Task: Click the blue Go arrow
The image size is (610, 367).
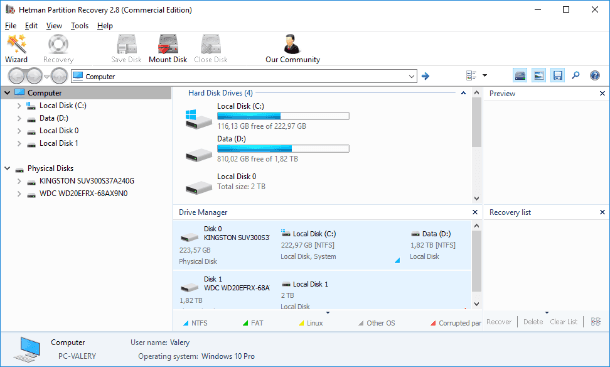Action: pyautogui.click(x=425, y=76)
